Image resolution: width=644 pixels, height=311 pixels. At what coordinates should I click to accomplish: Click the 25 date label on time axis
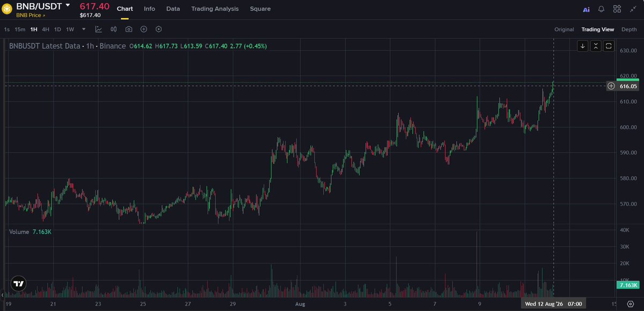142,303
